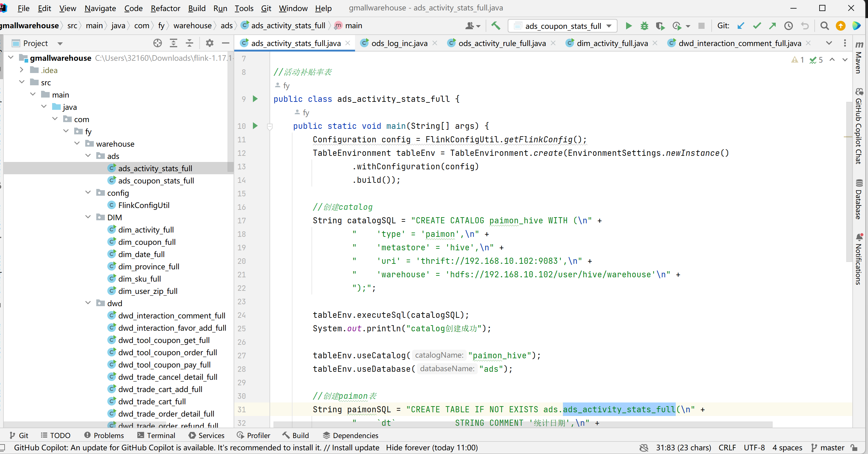Viewport: 868px width, 454px height.
Task: Expand the .idea folder
Action: coord(21,70)
